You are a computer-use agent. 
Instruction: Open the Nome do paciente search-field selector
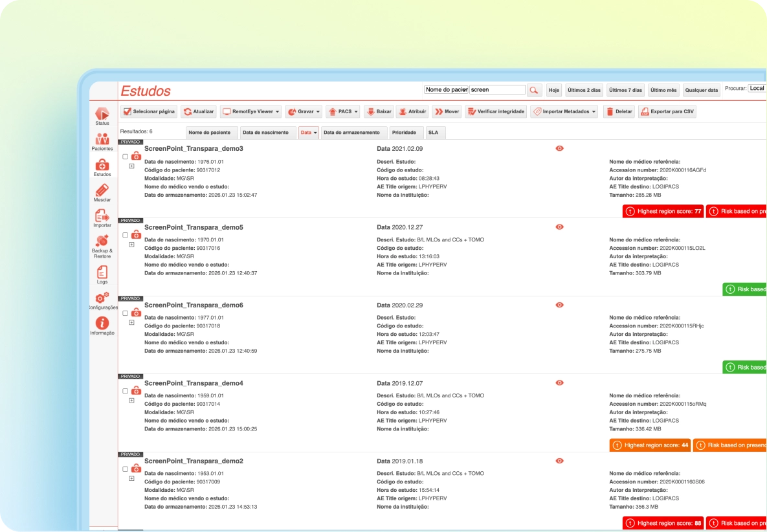[446, 90]
